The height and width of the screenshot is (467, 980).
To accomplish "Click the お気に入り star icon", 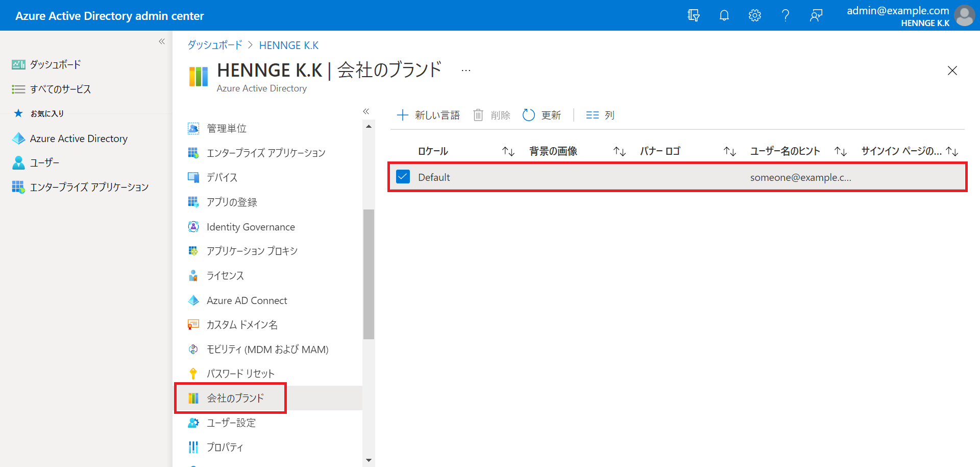I will (x=18, y=113).
